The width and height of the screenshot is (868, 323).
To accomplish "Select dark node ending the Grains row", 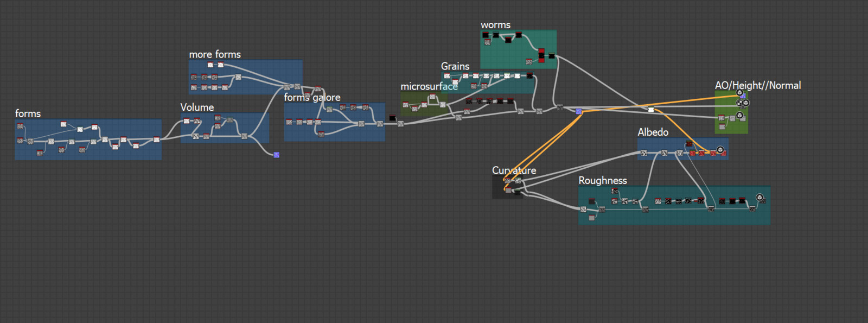I will 529,75.
